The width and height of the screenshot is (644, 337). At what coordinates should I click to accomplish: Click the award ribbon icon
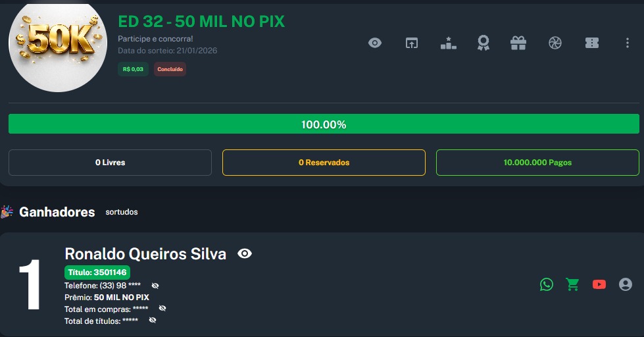coord(483,43)
